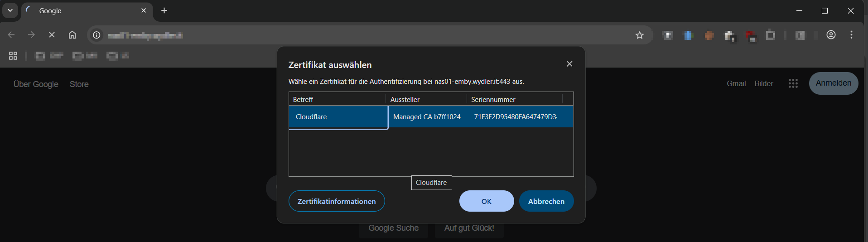
Task: Confirm certificate with OK
Action: [x=487, y=201]
